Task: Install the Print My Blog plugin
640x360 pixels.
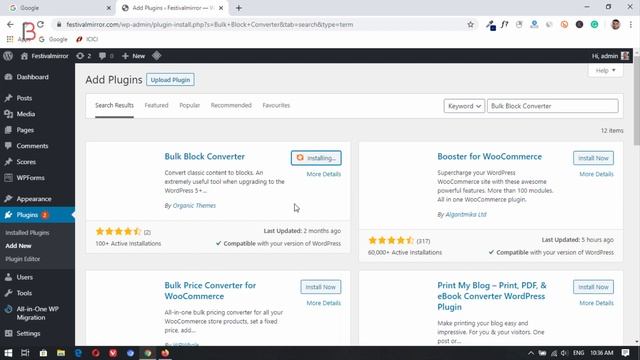Action: pos(593,287)
